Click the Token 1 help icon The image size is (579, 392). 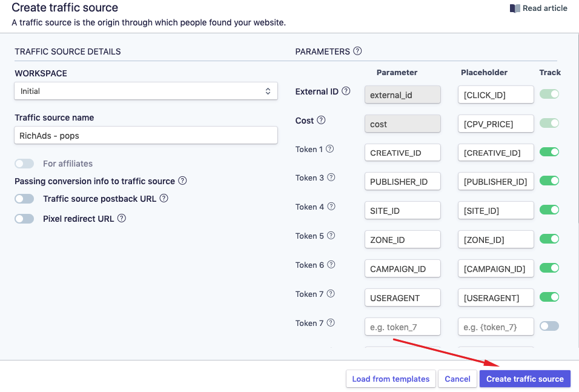coord(331,149)
